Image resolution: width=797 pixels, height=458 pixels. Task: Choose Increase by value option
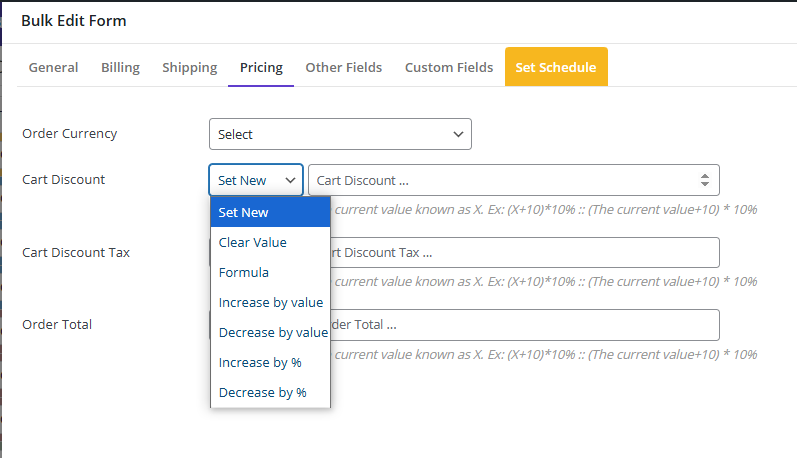(270, 302)
